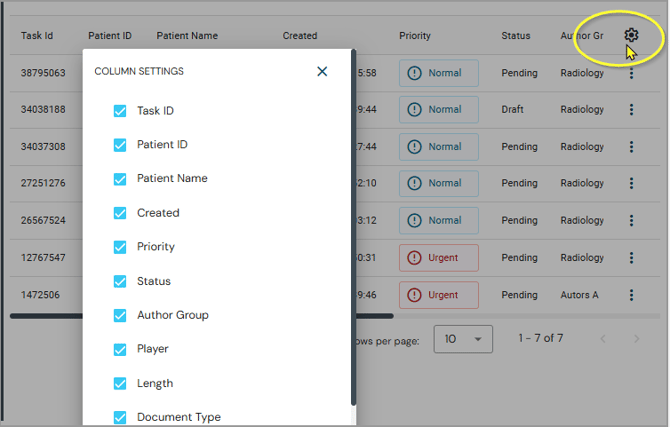Sort by the Task Id column header
This screenshot has width=670, height=427.
[x=37, y=36]
